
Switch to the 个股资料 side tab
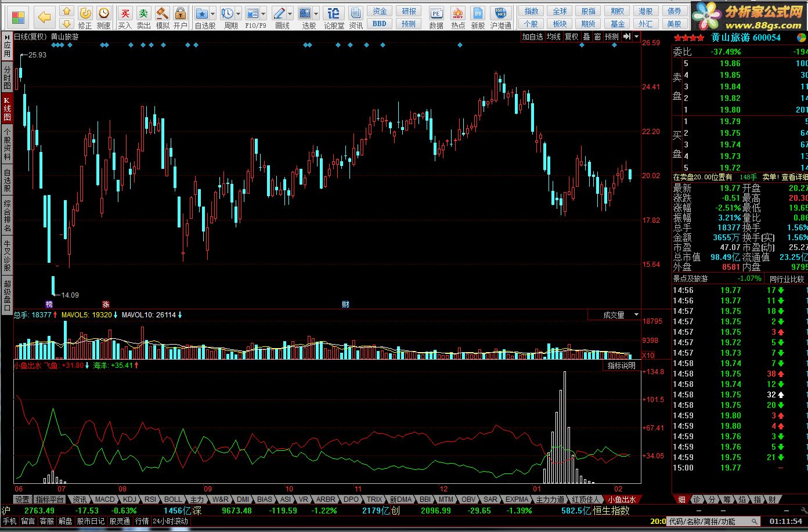click(7, 143)
